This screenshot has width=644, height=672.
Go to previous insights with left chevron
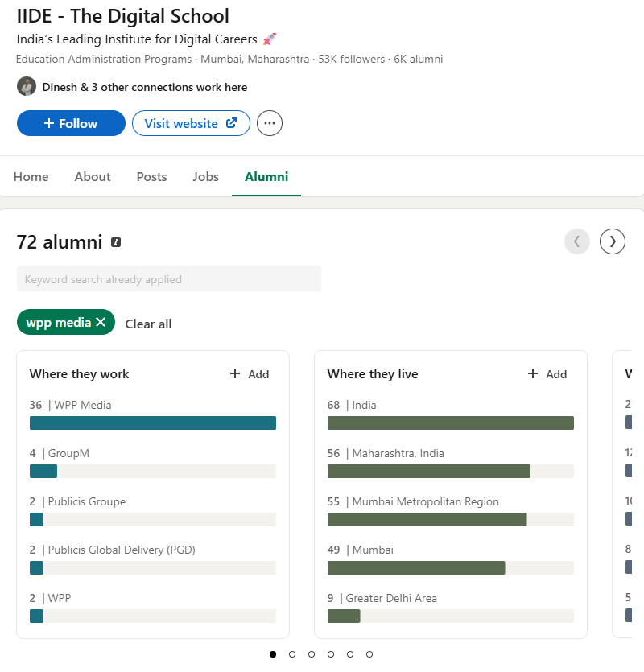click(576, 241)
